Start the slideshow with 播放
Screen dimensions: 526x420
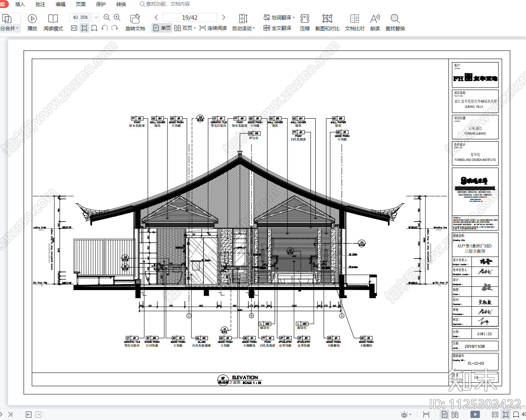32,23
